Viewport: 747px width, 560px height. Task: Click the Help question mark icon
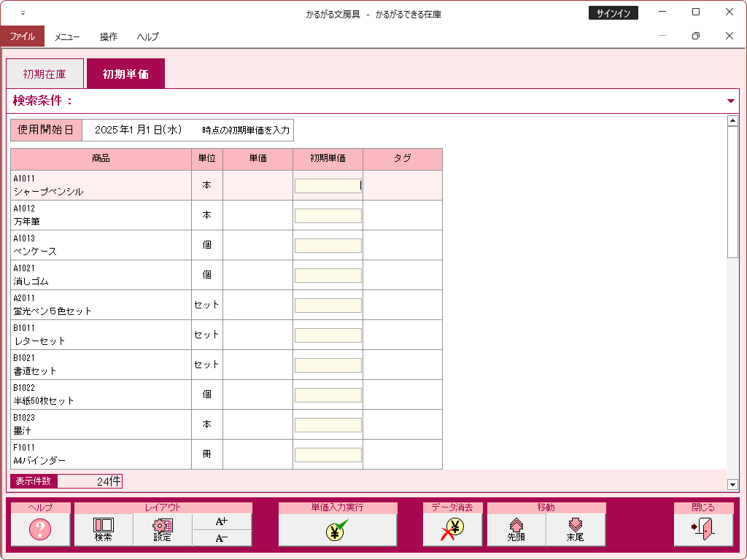40,529
